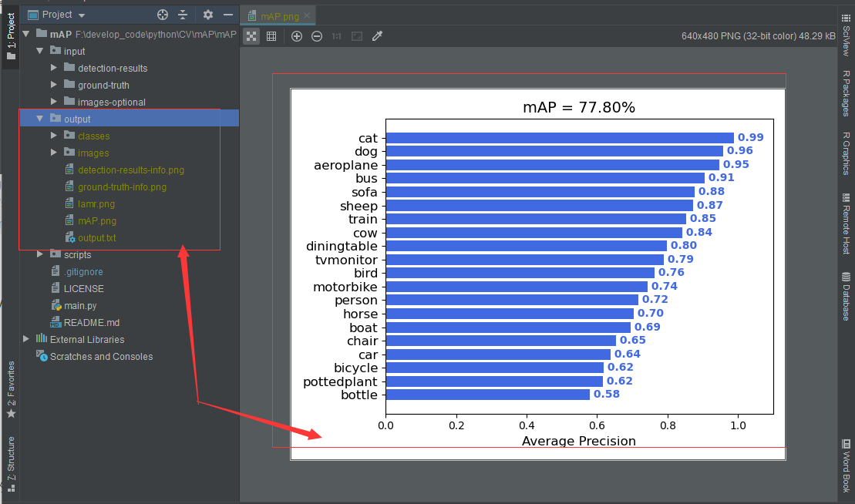Zoom out of the image
This screenshot has width=855, height=504.
[x=317, y=36]
